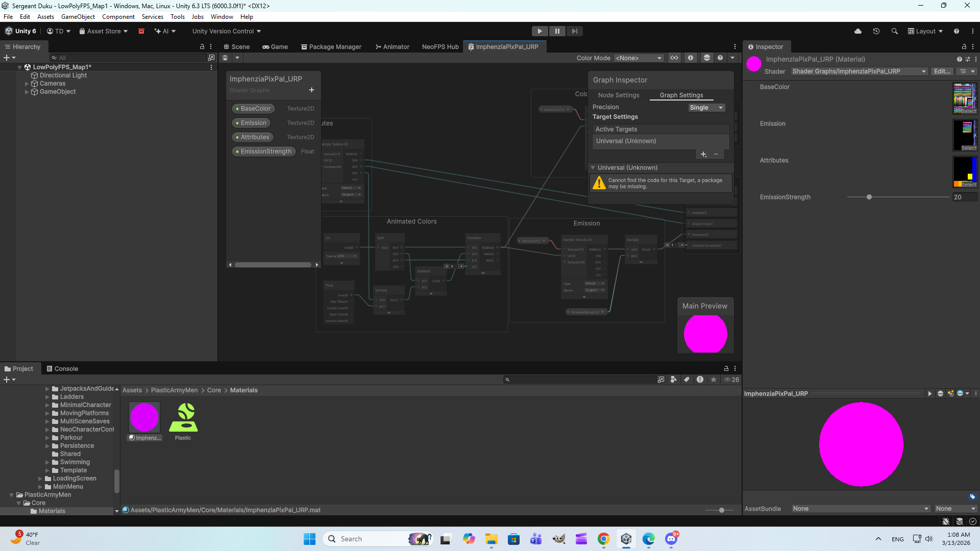Screen dimensions: 980x551
Task: Add a property with Blackboard plus icon
Action: (x=311, y=90)
